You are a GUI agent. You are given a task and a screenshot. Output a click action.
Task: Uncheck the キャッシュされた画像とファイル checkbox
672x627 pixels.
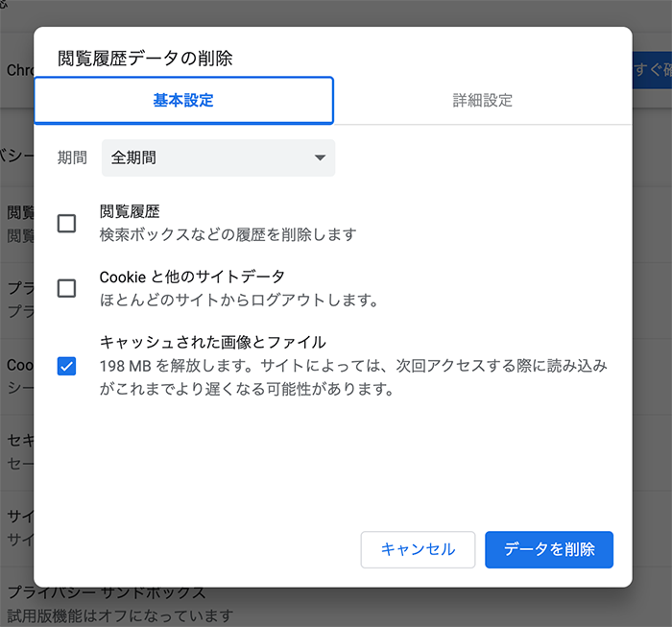66,366
